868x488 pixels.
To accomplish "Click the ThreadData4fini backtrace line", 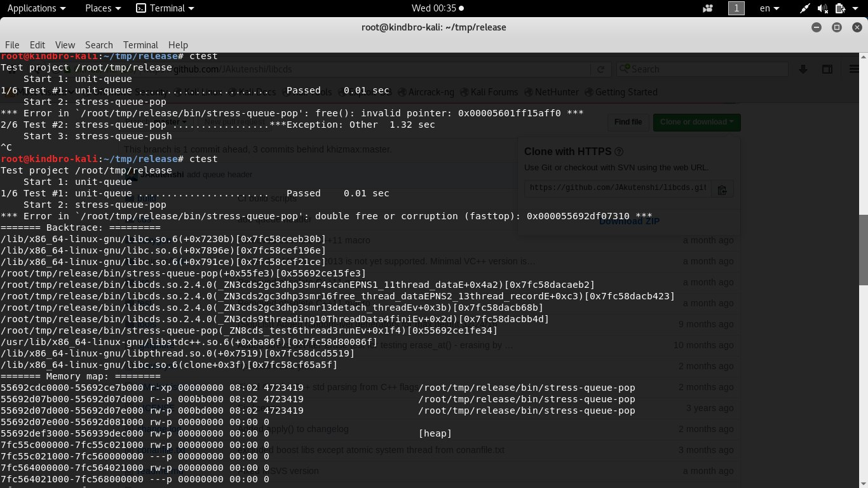I will [x=275, y=319].
